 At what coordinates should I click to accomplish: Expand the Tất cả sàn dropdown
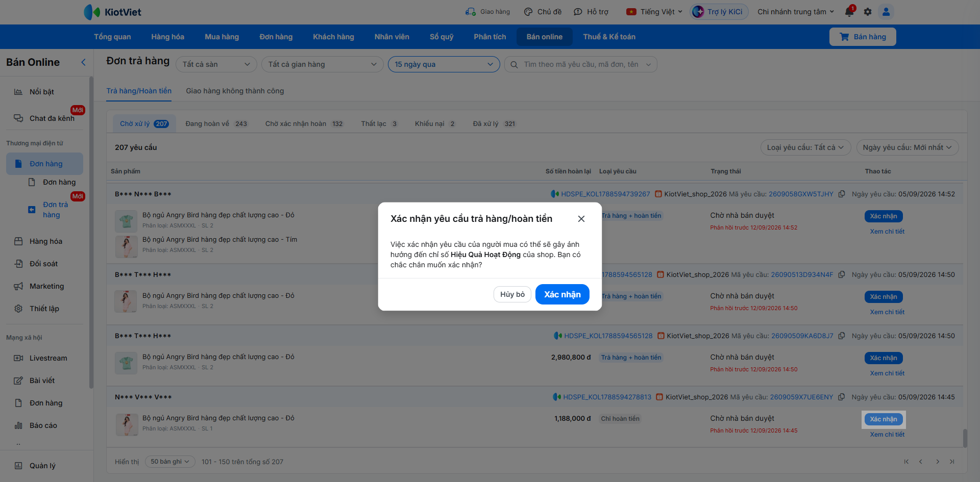coord(216,64)
